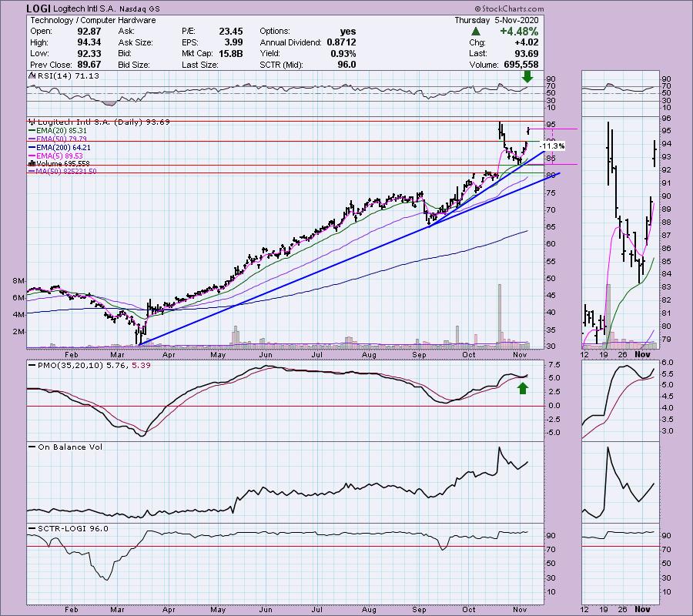Select the Mkt Cap value 15.8B

[231, 53]
